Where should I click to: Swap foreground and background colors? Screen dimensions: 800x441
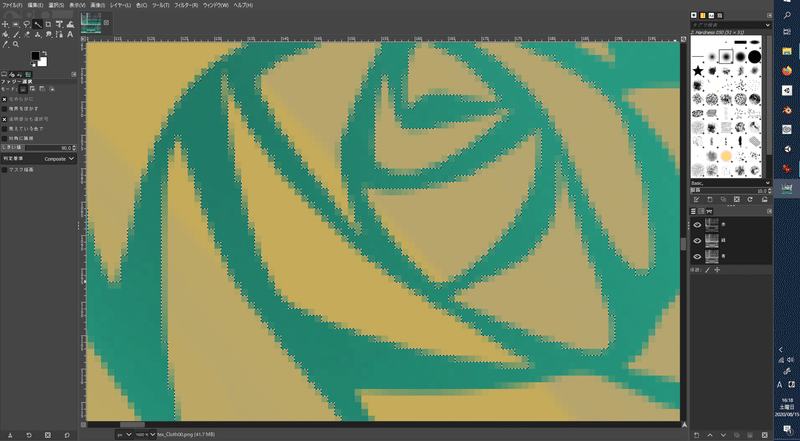pyautogui.click(x=44, y=53)
